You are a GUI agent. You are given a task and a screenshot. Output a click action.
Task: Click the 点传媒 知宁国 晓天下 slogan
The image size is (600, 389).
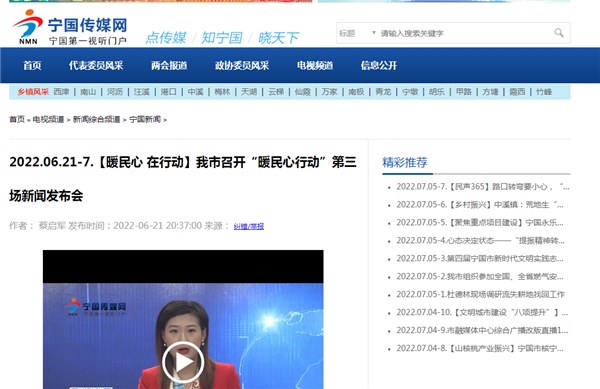click(x=222, y=37)
